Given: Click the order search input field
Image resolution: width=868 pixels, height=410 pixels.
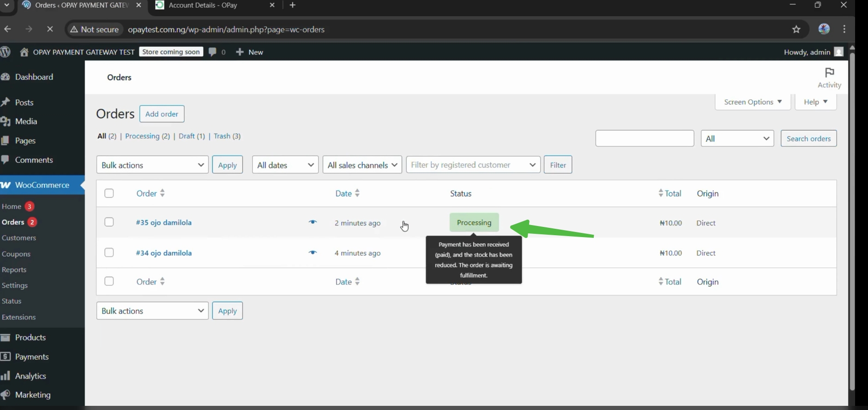Looking at the screenshot, I should point(645,138).
